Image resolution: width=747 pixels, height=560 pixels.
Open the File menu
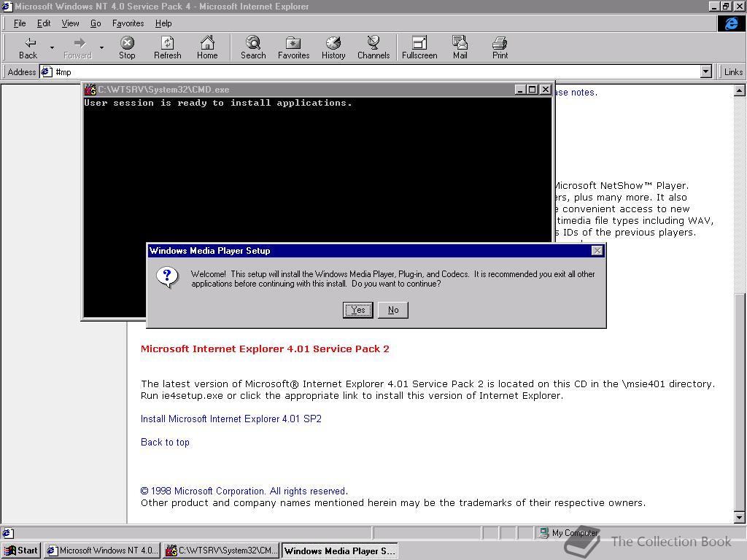(20, 23)
